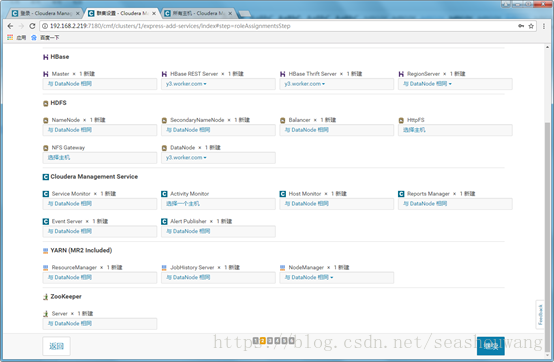Open the Baidu bookmark
Screen dimensions: 554x362
[x=45, y=37]
